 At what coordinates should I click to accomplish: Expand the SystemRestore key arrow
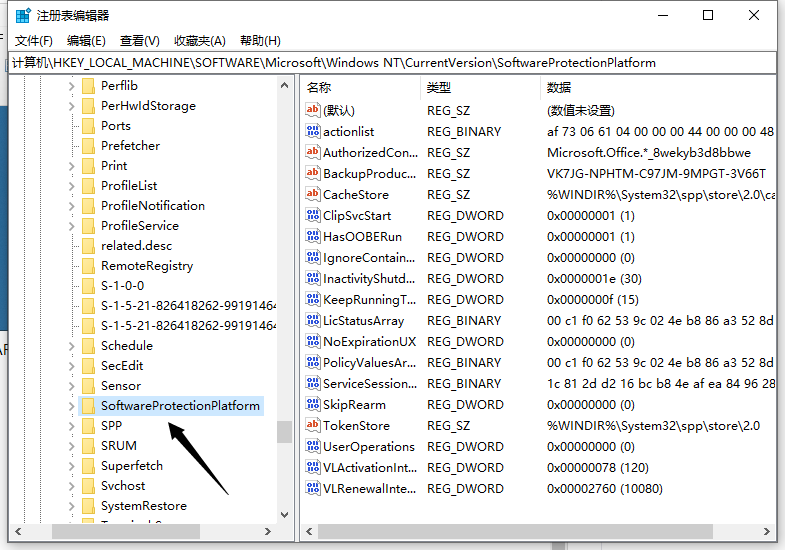pos(71,506)
